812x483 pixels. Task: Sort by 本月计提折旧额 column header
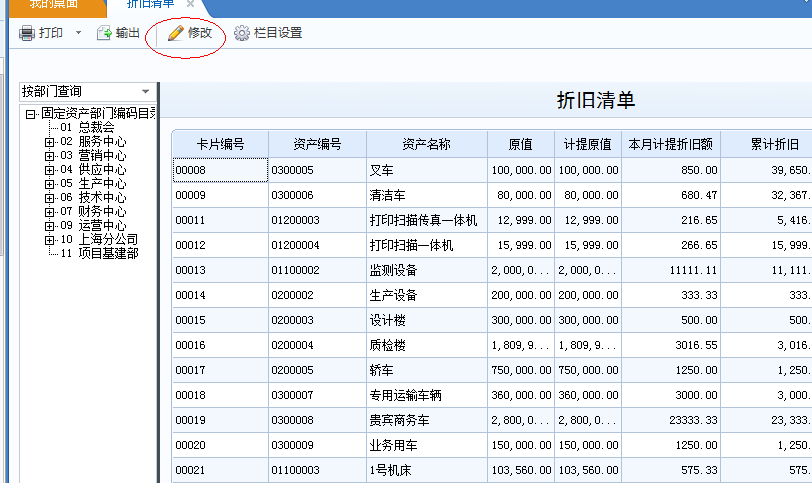click(669, 144)
